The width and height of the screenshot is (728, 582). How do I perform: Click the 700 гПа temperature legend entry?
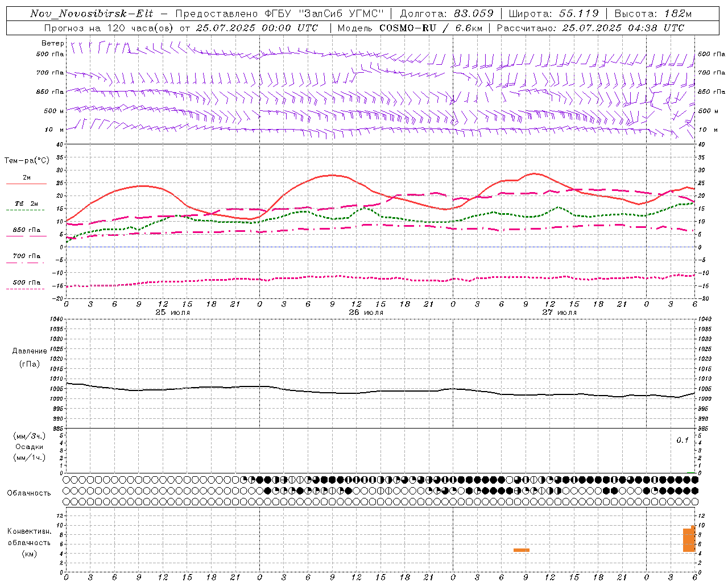27,256
